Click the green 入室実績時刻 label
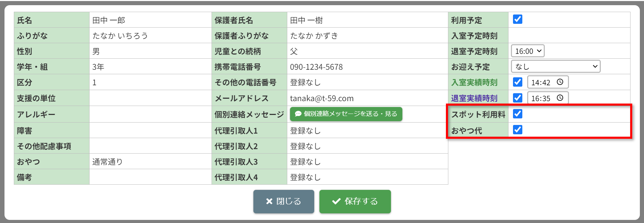The image size is (644, 223). (474, 83)
